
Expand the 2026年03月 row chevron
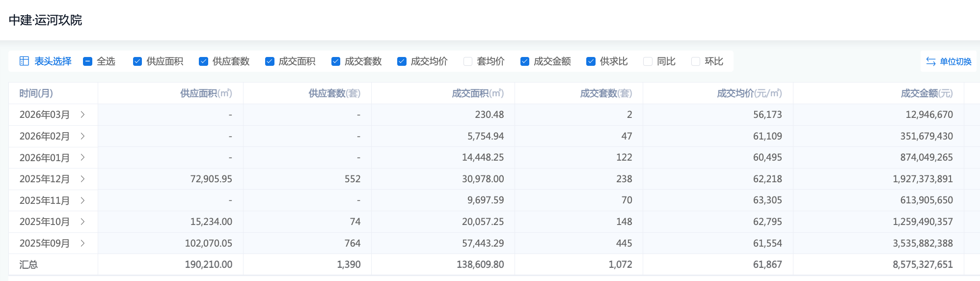(82, 114)
